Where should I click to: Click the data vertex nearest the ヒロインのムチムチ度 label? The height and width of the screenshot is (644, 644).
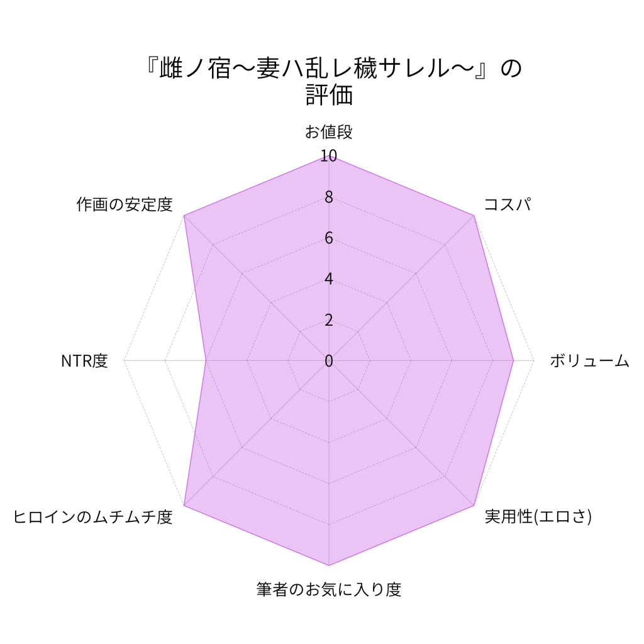click(x=184, y=506)
